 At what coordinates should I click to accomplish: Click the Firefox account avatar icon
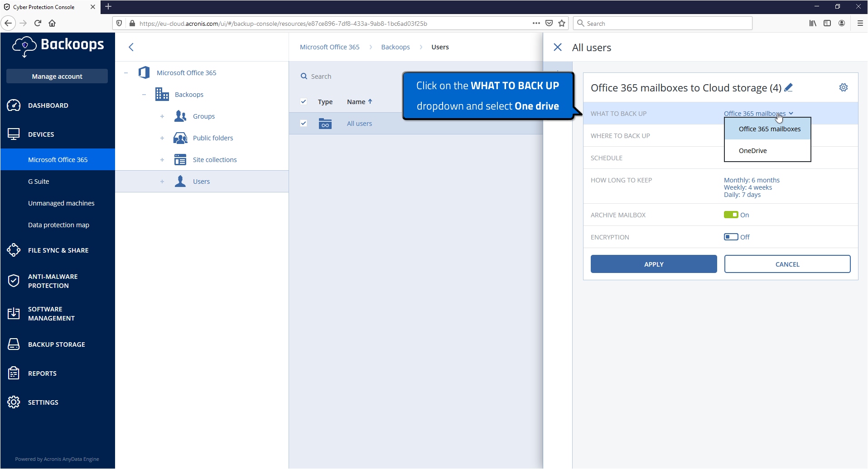coord(842,23)
